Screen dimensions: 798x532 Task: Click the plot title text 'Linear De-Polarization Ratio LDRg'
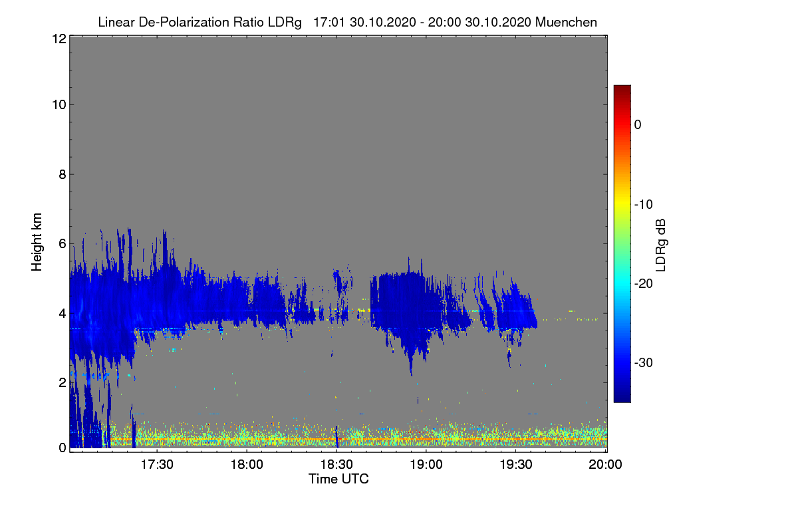[x=199, y=22]
